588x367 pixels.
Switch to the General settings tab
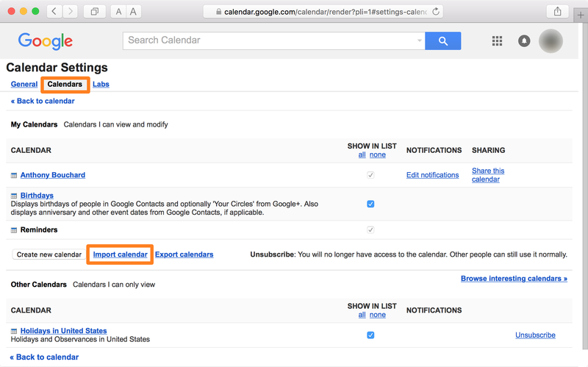(24, 84)
